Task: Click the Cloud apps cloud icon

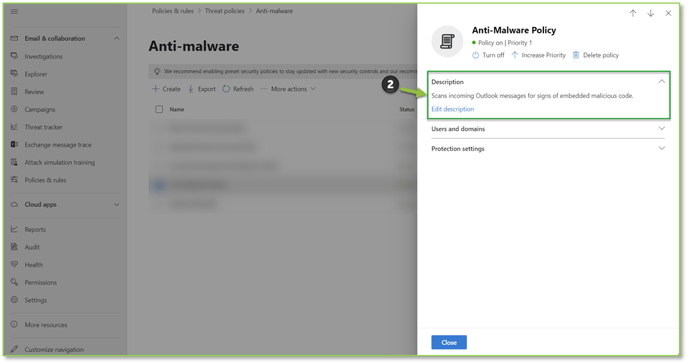Action: 14,204
